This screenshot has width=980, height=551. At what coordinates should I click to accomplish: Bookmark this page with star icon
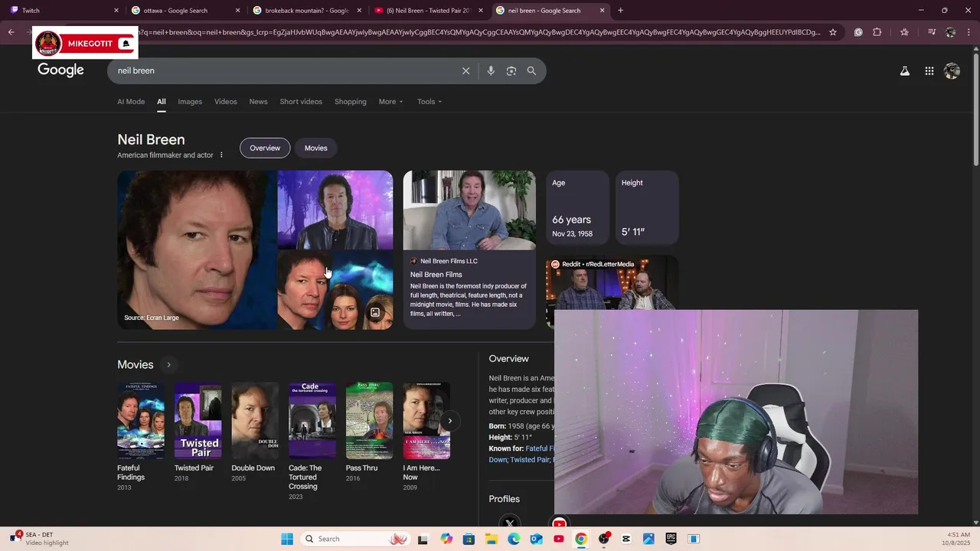pos(833,32)
